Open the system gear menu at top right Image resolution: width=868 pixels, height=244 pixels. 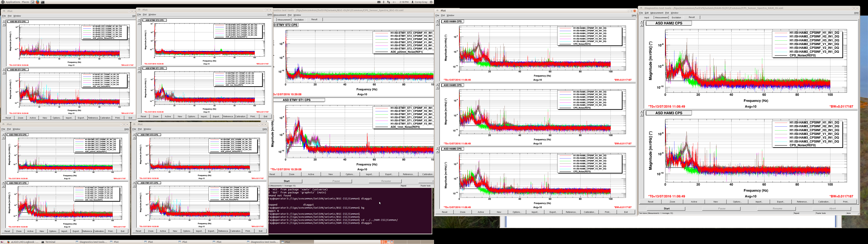(x=431, y=2)
